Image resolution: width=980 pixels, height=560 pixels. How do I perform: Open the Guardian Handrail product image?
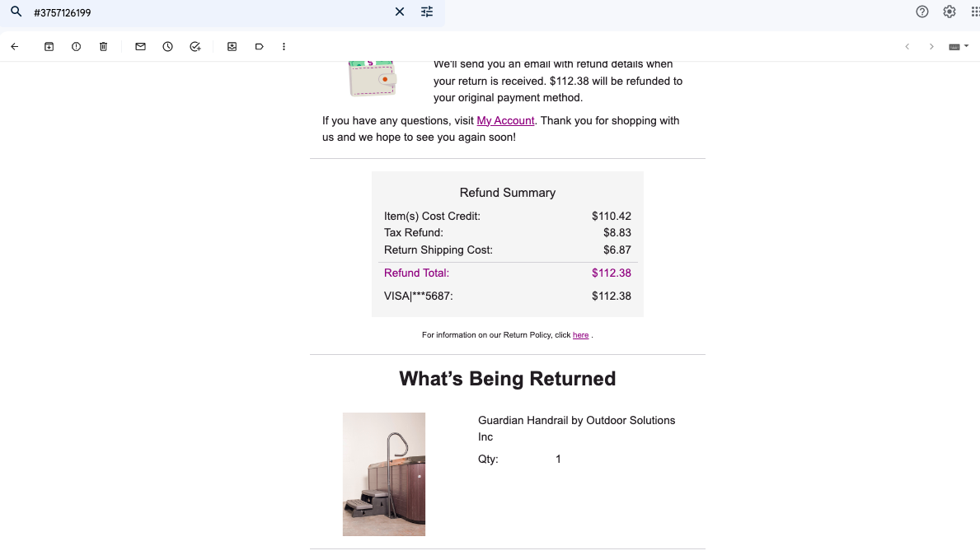(x=384, y=474)
